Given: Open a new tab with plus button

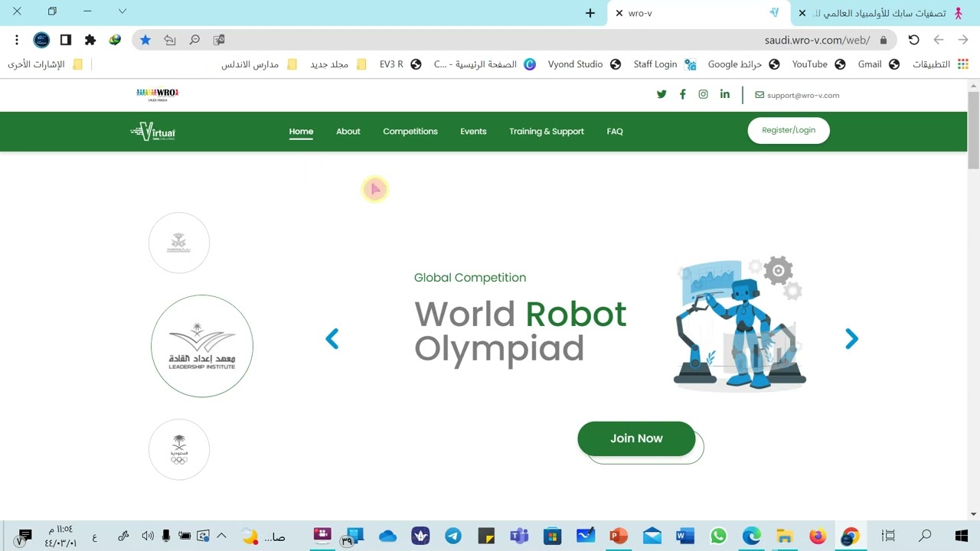Looking at the screenshot, I should 590,13.
